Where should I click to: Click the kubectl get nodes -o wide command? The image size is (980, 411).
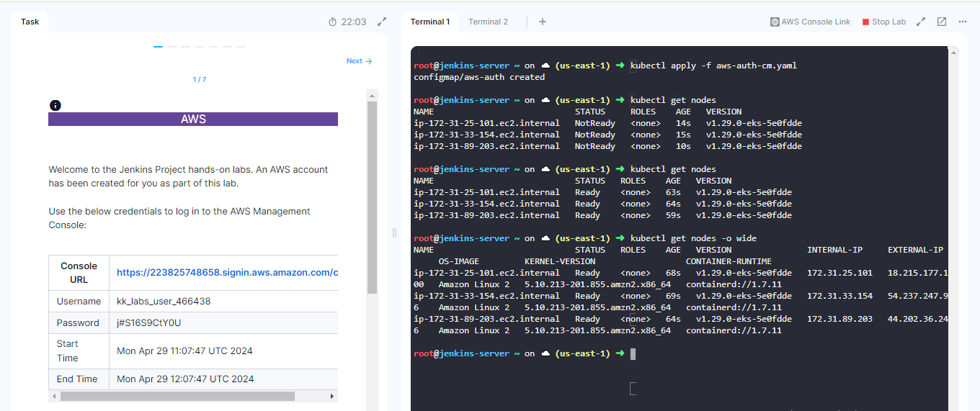point(693,238)
